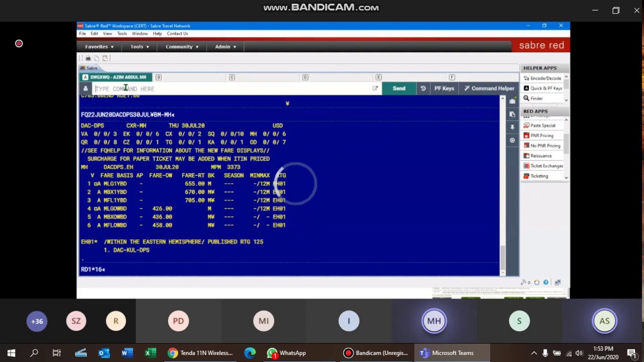The image size is (644, 362).
Task: Switch to work area E
Action: point(379,77)
